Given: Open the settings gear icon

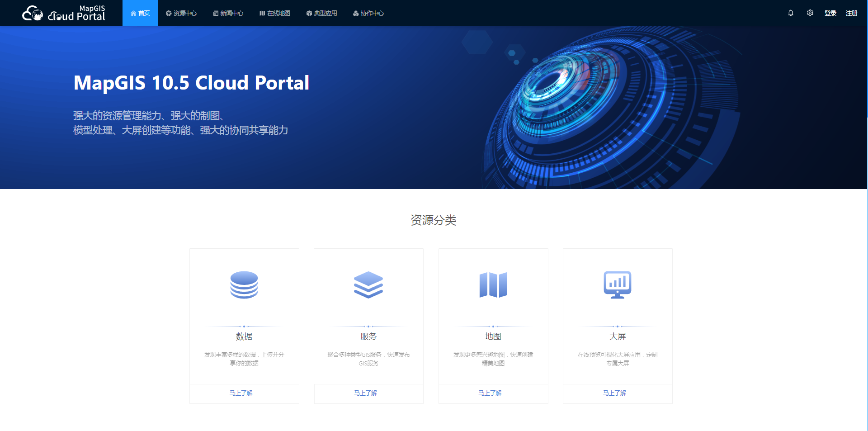Looking at the screenshot, I should click(810, 13).
